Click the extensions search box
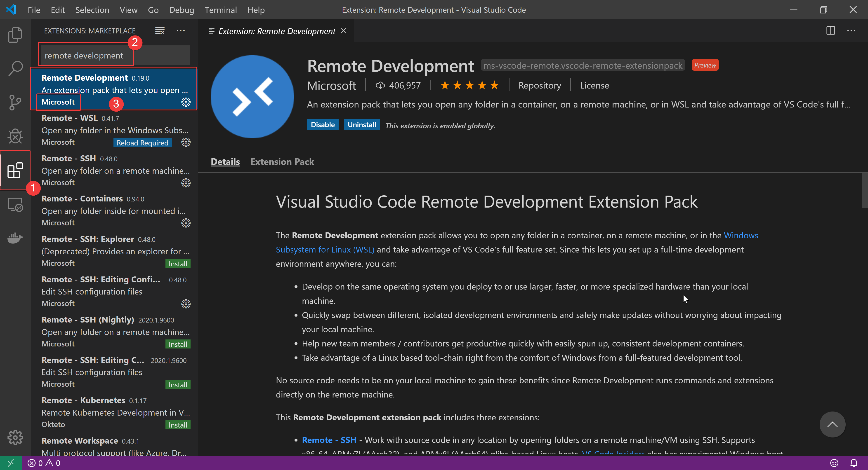 [115, 56]
